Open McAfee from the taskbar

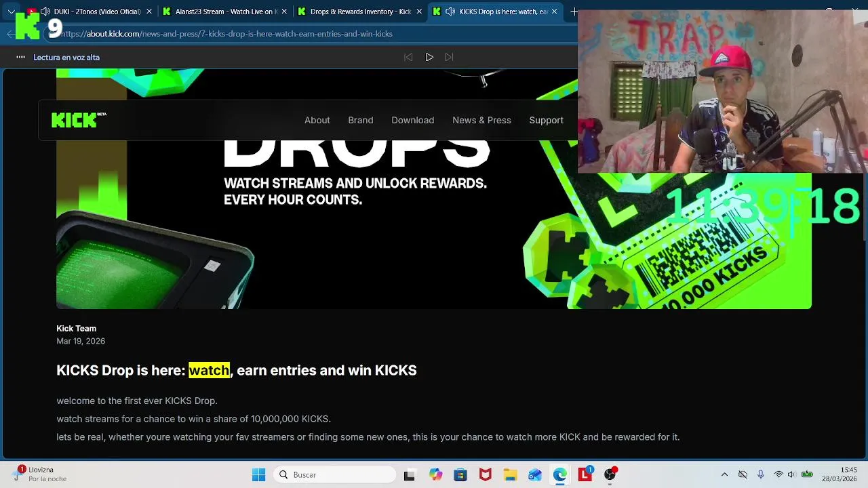(x=485, y=475)
